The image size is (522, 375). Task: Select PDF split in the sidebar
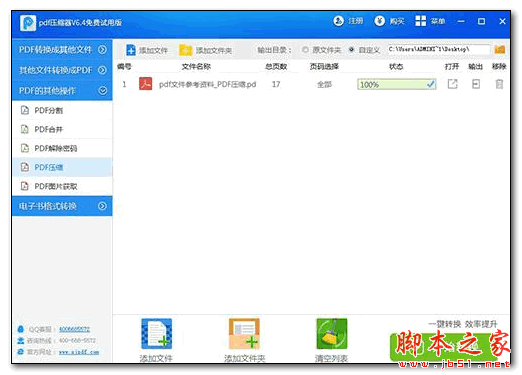pos(62,110)
